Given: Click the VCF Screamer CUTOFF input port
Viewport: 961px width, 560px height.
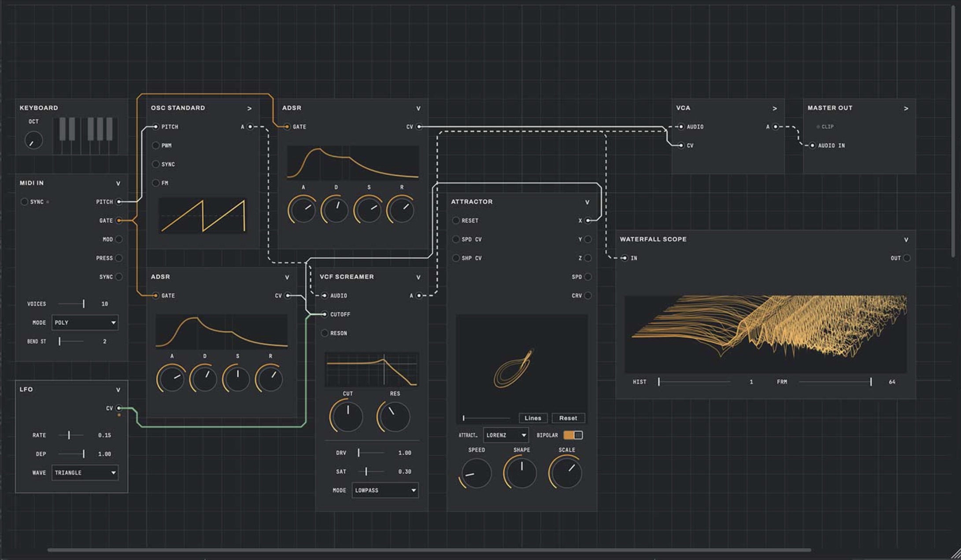Looking at the screenshot, I should point(325,314).
